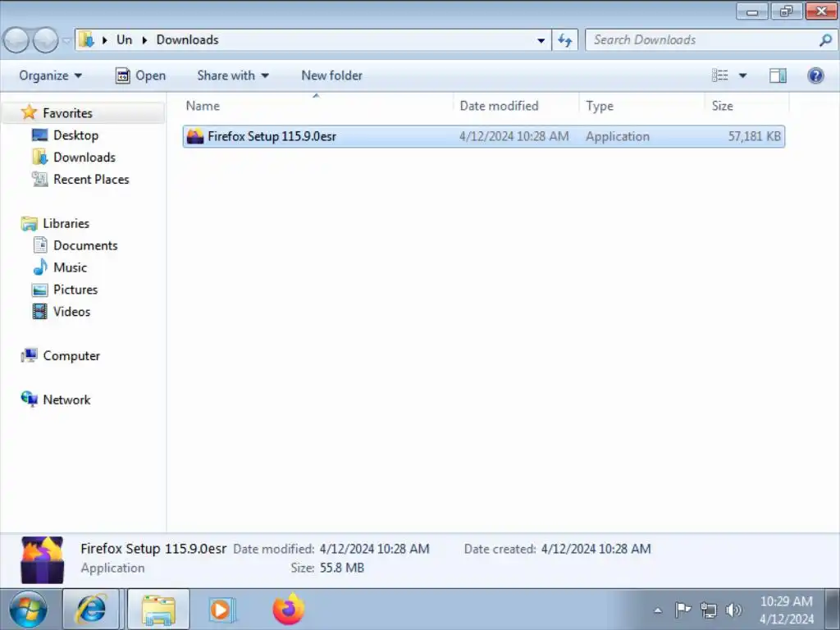Click the Date created value in details pane
This screenshot has height=630, width=840.
point(596,549)
